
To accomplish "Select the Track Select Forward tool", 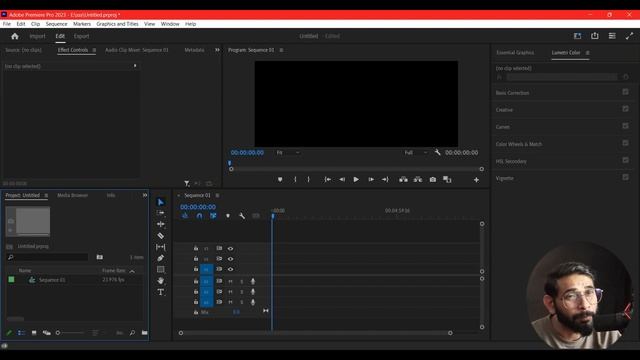I will tap(160, 213).
